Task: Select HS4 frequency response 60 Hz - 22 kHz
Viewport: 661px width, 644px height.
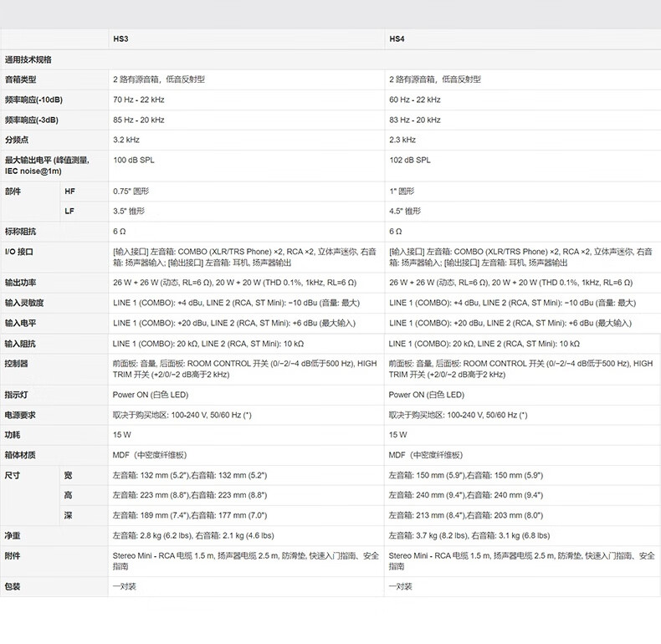Action: click(415, 100)
